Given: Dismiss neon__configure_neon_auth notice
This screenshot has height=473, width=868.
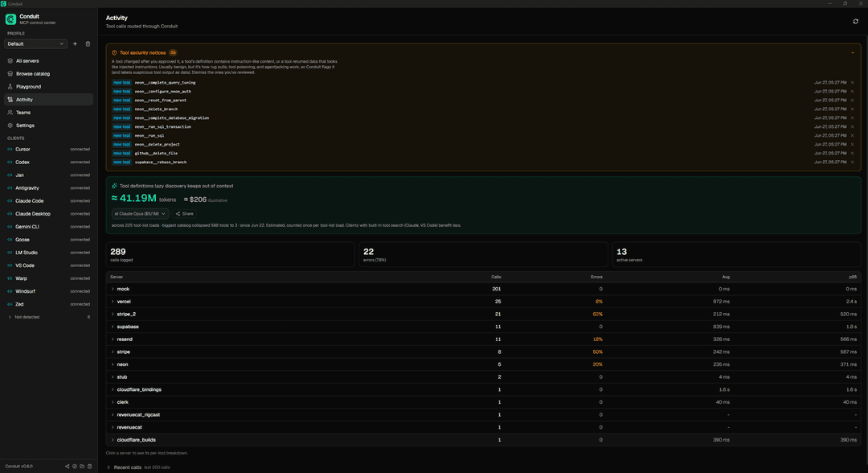Looking at the screenshot, I should point(853,92).
